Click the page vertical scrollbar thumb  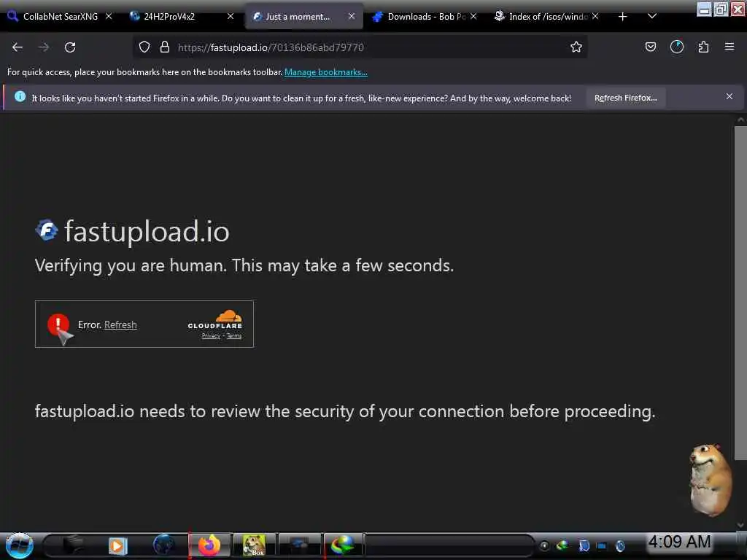coord(740,293)
